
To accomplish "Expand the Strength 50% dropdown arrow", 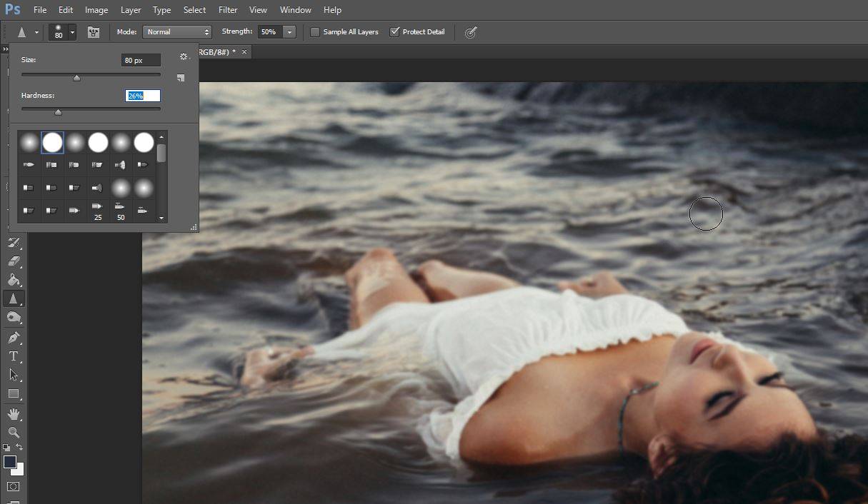I will coord(289,32).
